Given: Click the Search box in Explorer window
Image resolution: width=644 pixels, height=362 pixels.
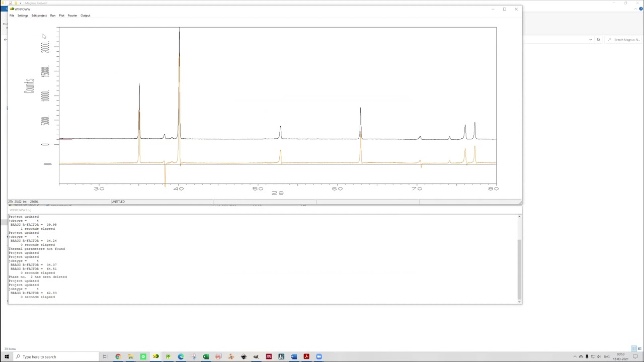Looking at the screenshot, I should pyautogui.click(x=624, y=40).
